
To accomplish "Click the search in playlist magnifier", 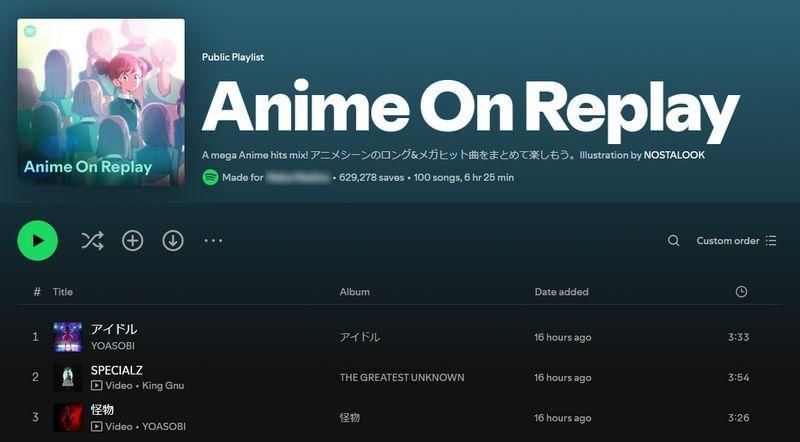I will tap(674, 241).
